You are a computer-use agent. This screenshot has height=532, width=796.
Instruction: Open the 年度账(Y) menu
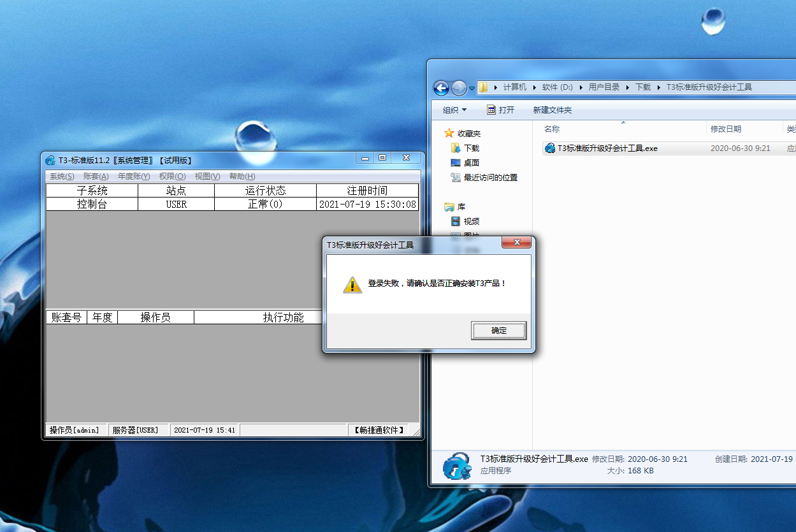tap(134, 176)
